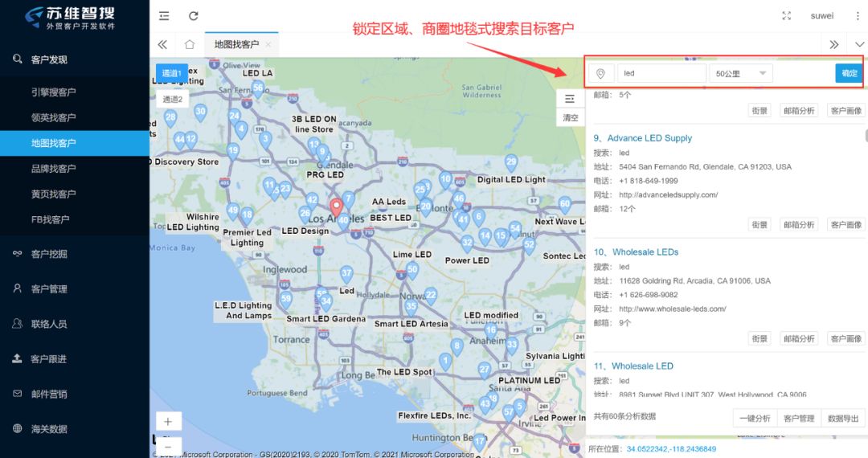Toggle fullscreen mode icon
Screen dimensions: 868x458
pos(786,16)
